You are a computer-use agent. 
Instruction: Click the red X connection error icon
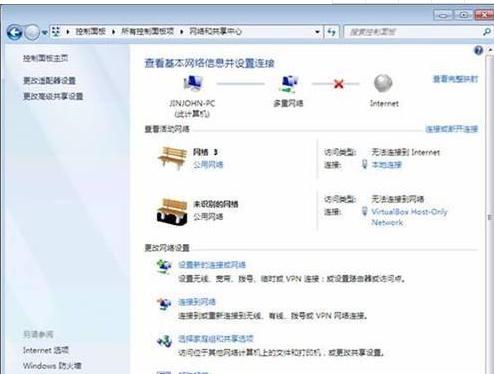(x=339, y=84)
